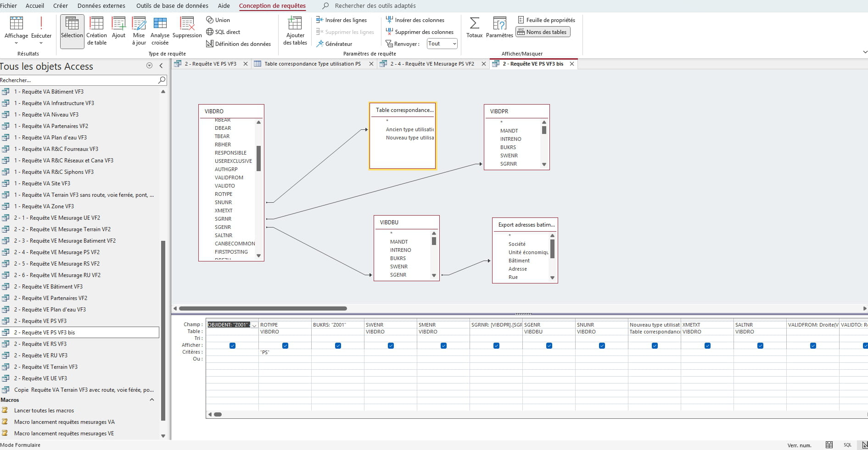
Task: Click the diagram pane horizontal scrollbar
Action: pyautogui.click(x=263, y=308)
